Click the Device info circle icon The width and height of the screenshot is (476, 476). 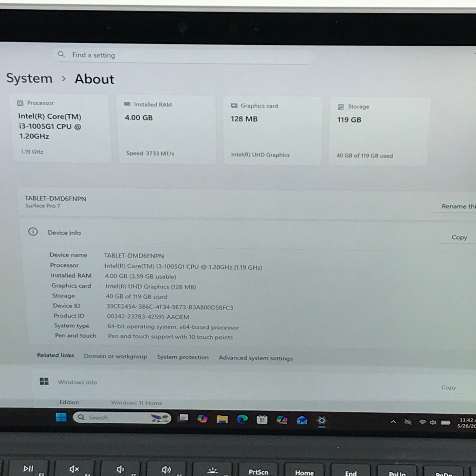pyautogui.click(x=33, y=232)
